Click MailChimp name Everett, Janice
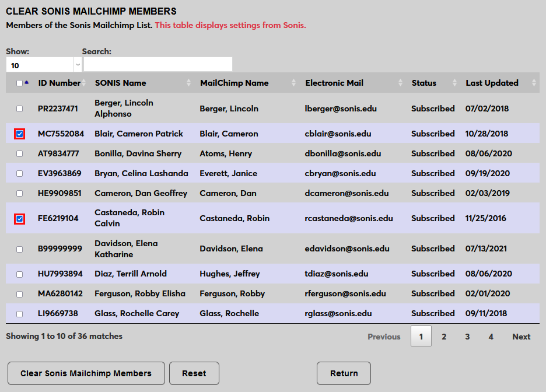The image size is (546, 392). click(x=229, y=173)
